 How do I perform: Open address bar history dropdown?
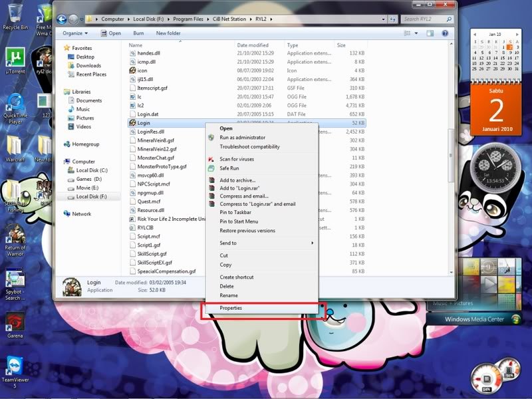pos(384,19)
